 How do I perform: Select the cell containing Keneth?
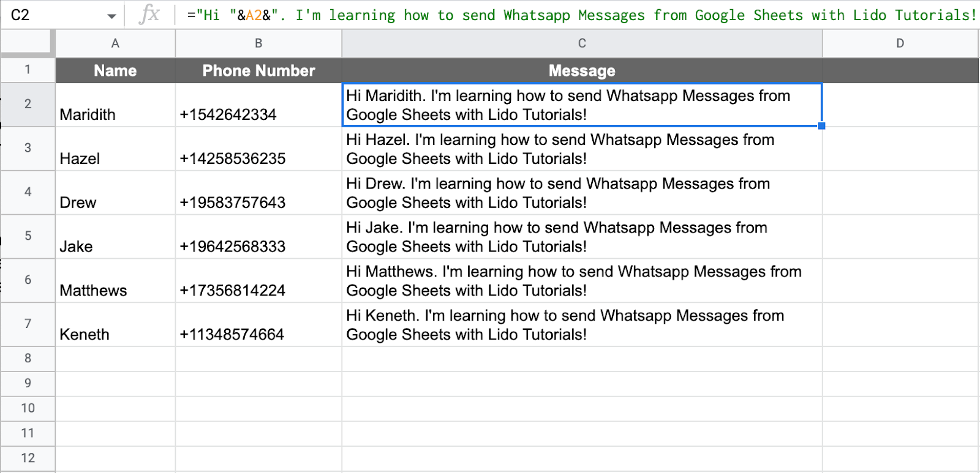[x=115, y=325]
